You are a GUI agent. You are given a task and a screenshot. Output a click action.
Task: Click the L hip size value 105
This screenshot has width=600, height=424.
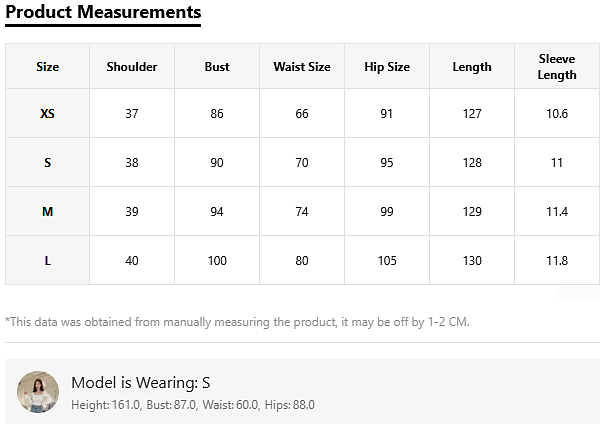[x=387, y=261]
